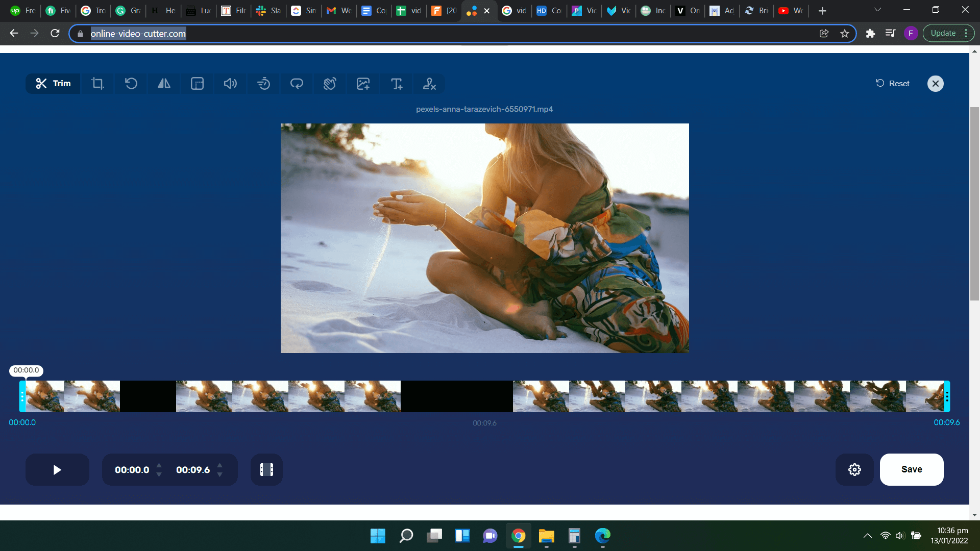Open a new browser tab

pos(822,11)
